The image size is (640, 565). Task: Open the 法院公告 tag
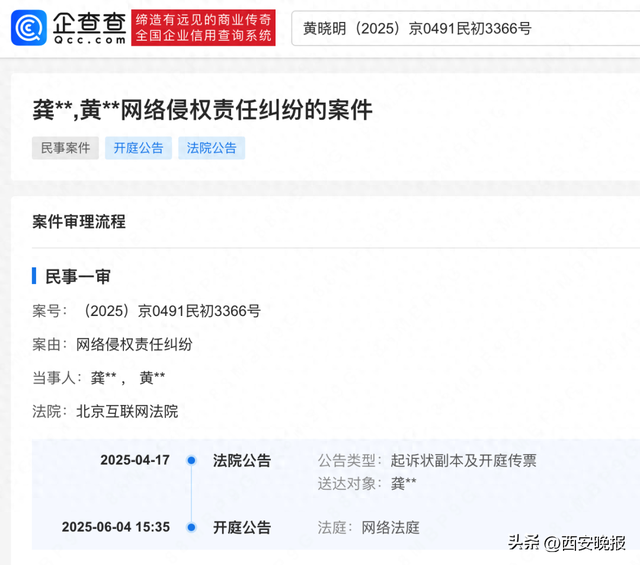(x=211, y=148)
